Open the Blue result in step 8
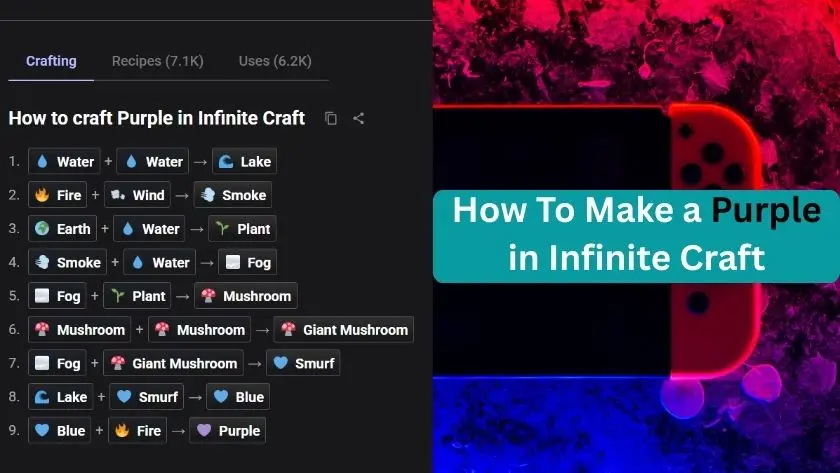The image size is (840, 473). [238, 397]
